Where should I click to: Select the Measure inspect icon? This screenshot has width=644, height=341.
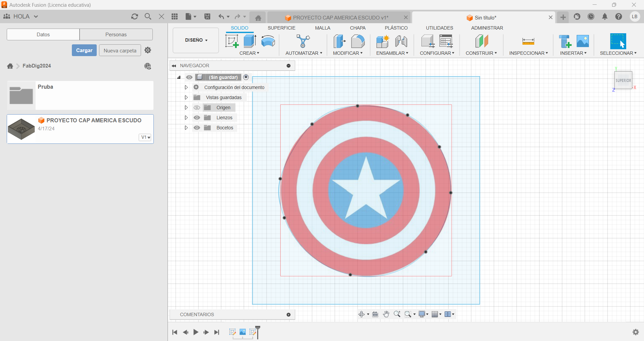528,41
